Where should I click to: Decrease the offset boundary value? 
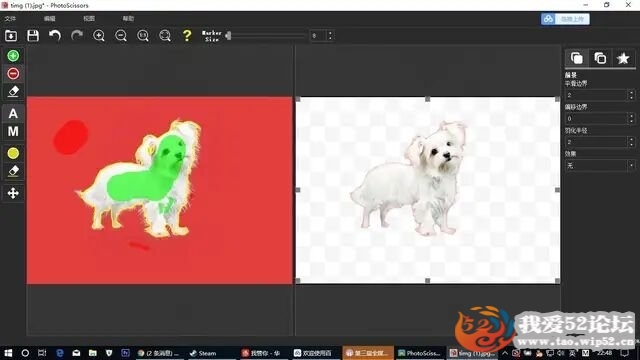[x=631, y=122]
